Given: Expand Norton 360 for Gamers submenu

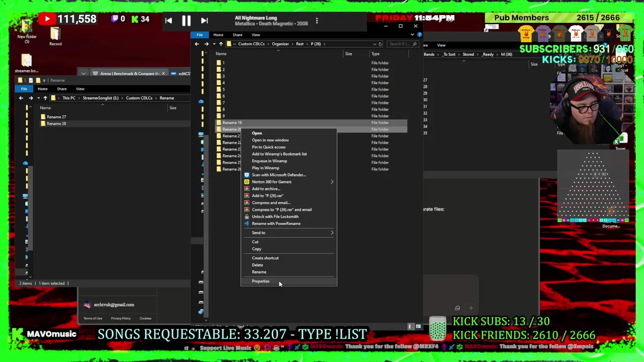Looking at the screenshot, I should tap(289, 182).
